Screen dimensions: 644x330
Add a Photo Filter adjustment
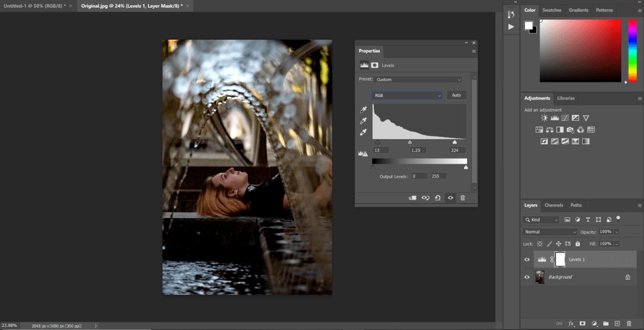tap(570, 130)
